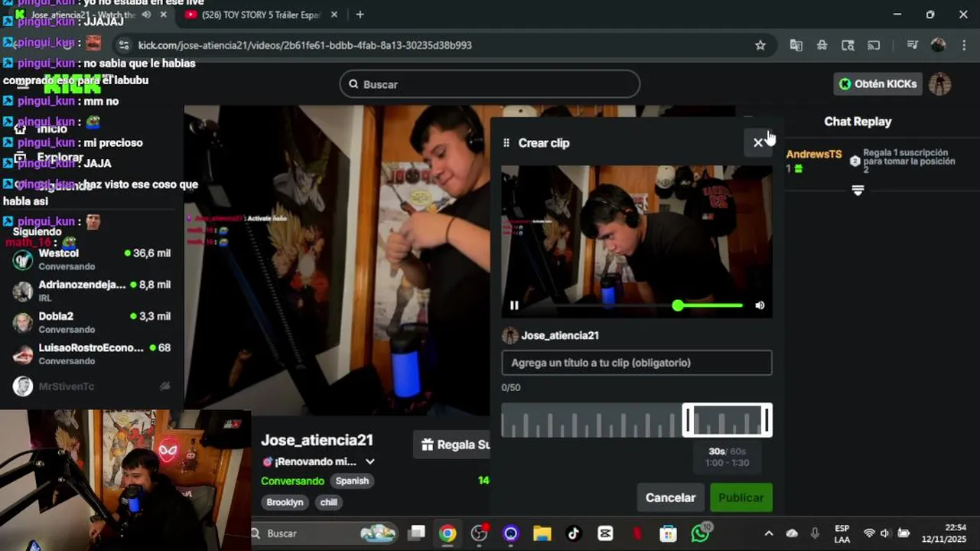Open CapCut from the taskbar
Screen dimensions: 980x551
click(604, 533)
